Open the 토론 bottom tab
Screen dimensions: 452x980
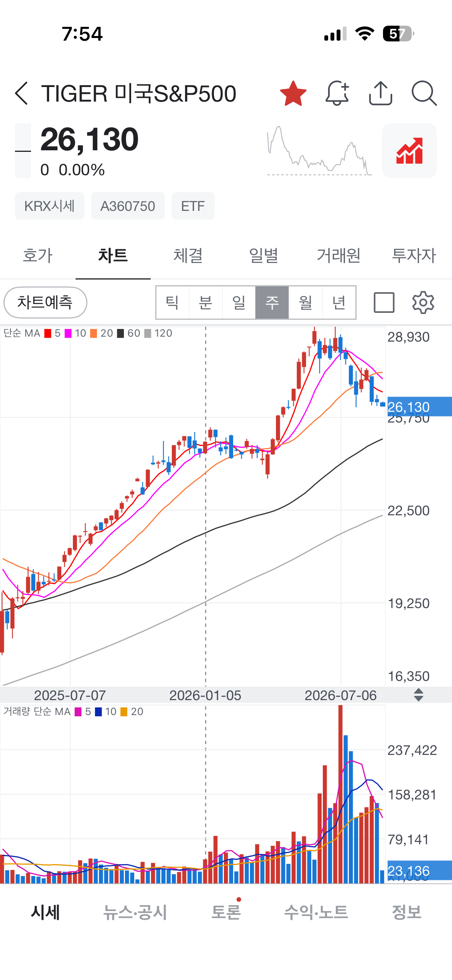(x=226, y=912)
